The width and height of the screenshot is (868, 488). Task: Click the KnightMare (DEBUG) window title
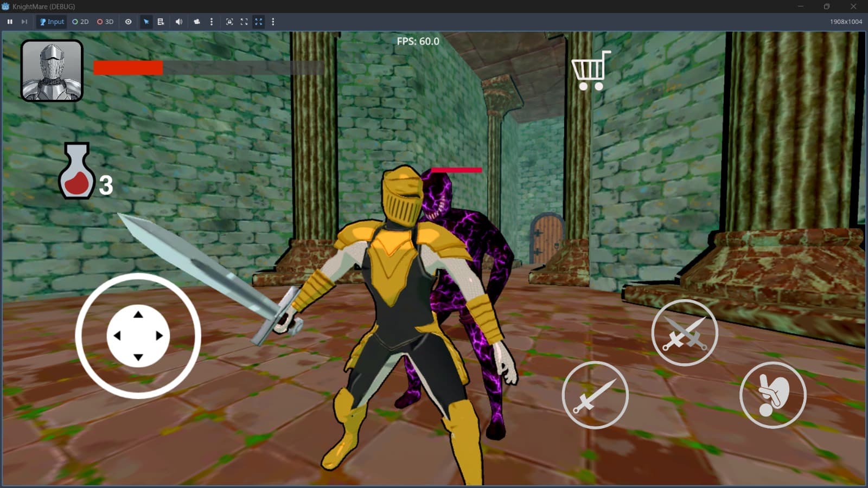tap(44, 7)
